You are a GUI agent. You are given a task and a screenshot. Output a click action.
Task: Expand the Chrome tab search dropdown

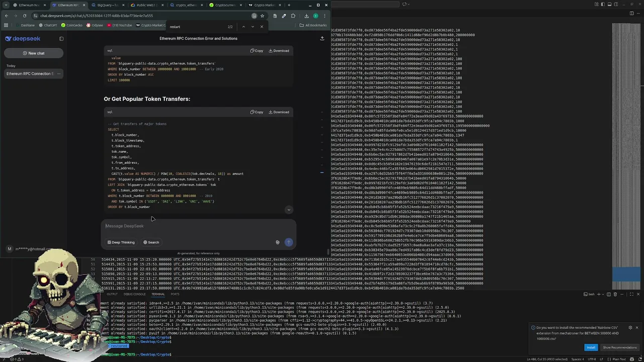(x=6, y=5)
